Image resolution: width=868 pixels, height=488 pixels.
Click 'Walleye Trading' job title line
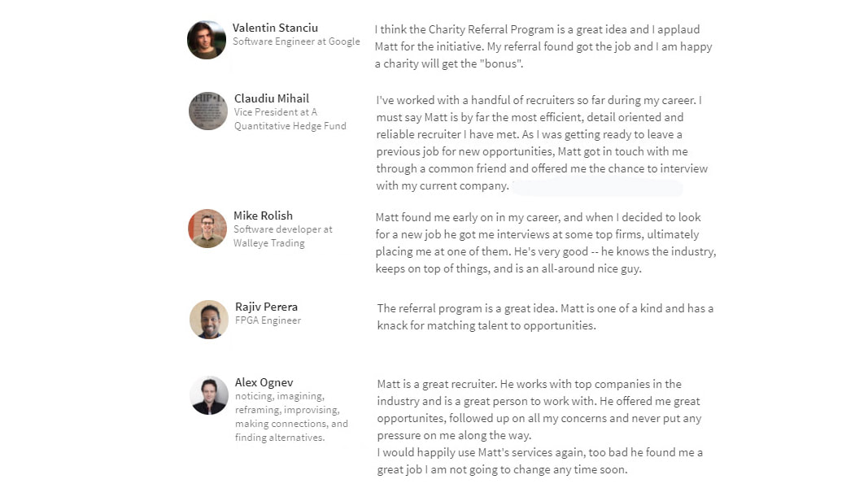[x=269, y=243]
